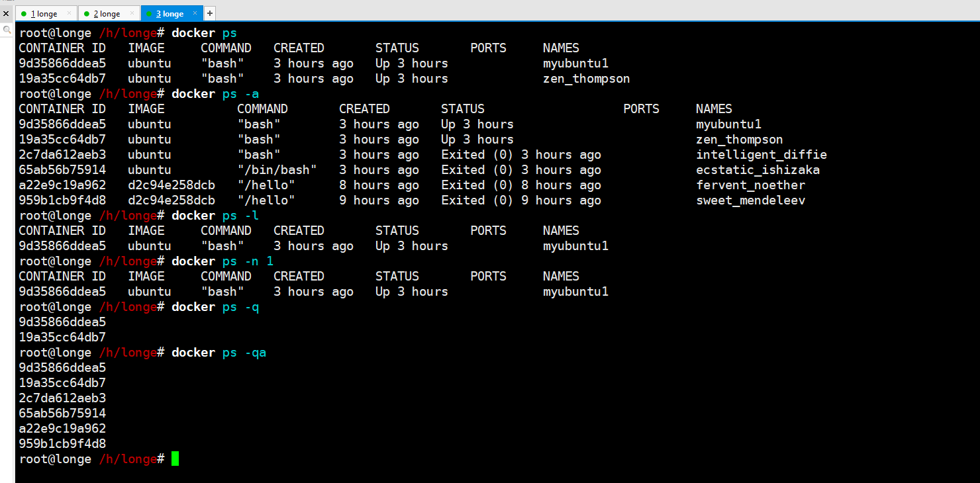Click 'myubuntu1' in the docker ps -a output
Image resolution: width=980 pixels, height=483 pixels.
(x=728, y=124)
